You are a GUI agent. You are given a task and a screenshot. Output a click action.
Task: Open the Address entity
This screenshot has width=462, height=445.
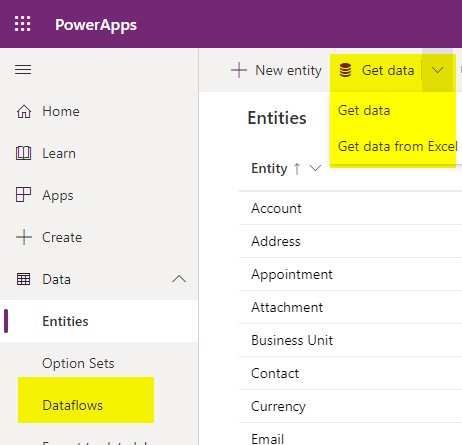tap(276, 241)
